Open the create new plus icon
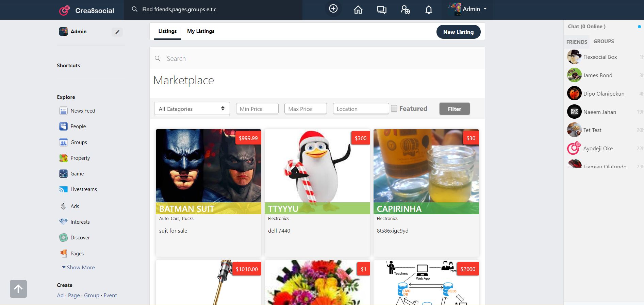The image size is (644, 305). click(x=333, y=9)
